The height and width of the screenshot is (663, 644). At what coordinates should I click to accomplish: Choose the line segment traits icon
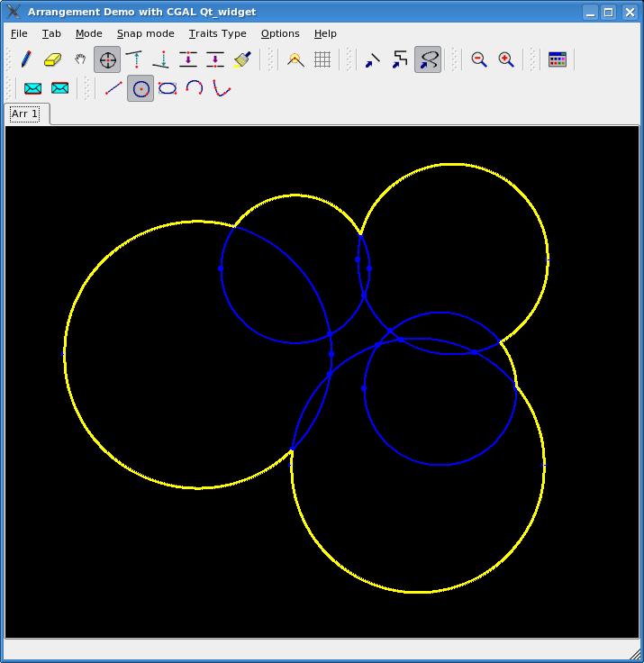(373, 60)
